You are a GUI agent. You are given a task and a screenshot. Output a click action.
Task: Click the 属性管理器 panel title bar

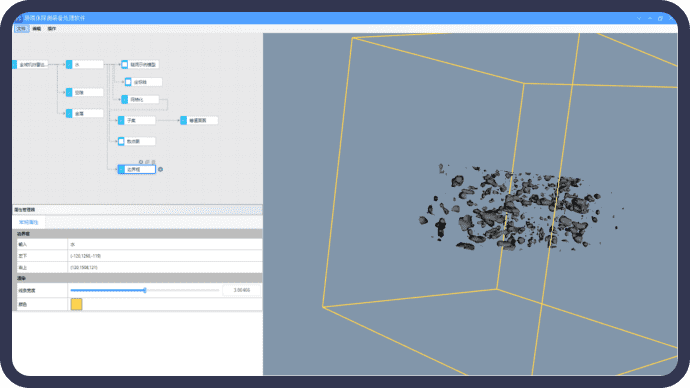pos(138,210)
